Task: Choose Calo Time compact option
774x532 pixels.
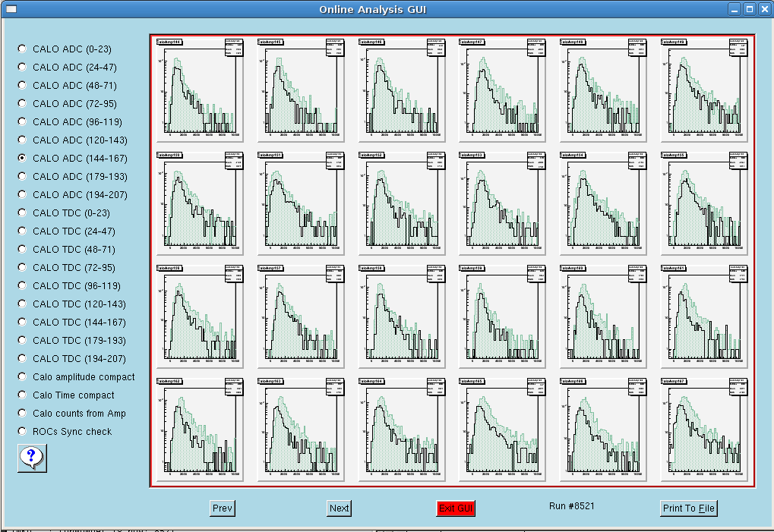Action: click(x=22, y=395)
